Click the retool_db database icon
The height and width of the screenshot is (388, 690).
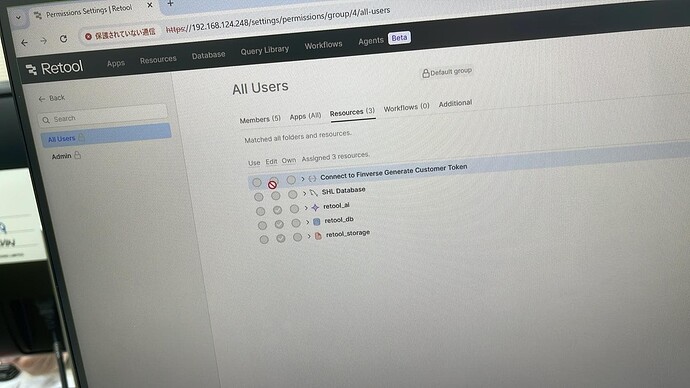(316, 222)
